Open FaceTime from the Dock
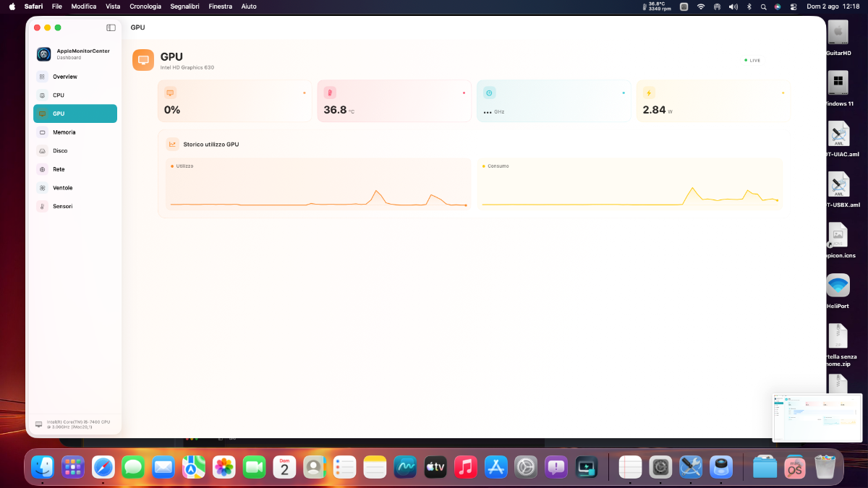The height and width of the screenshot is (488, 868). point(255,467)
